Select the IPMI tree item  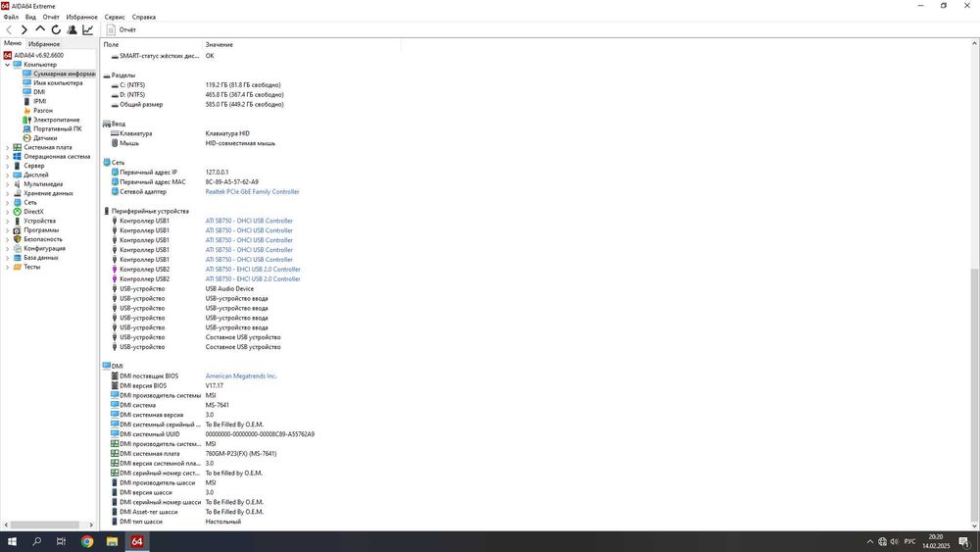[x=35, y=101]
